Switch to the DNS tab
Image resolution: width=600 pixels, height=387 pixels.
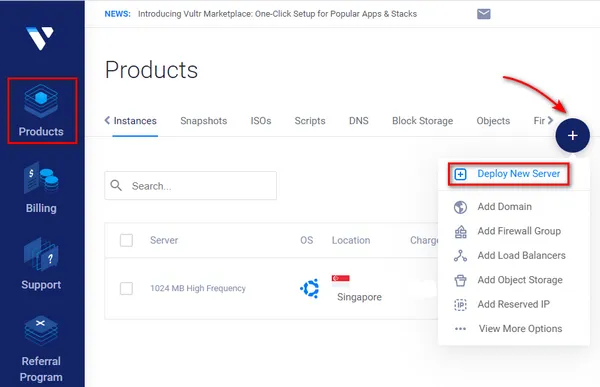coord(359,121)
